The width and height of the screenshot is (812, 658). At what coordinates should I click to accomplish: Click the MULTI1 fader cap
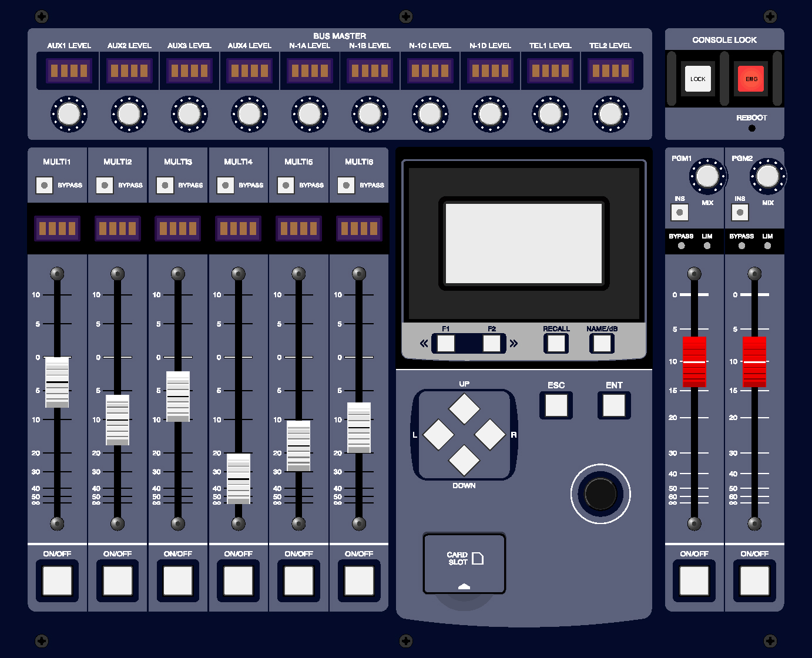57,382
